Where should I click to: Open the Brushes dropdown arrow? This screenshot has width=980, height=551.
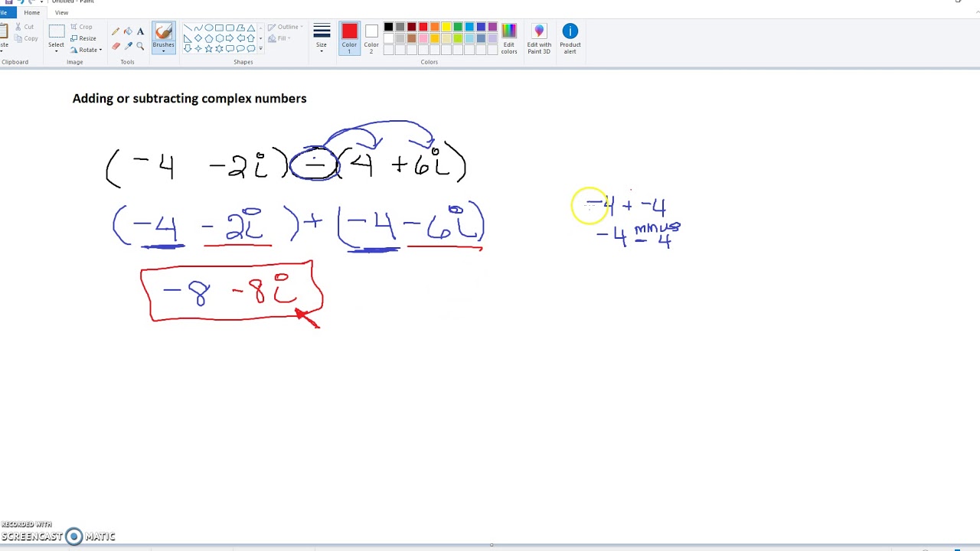click(163, 51)
